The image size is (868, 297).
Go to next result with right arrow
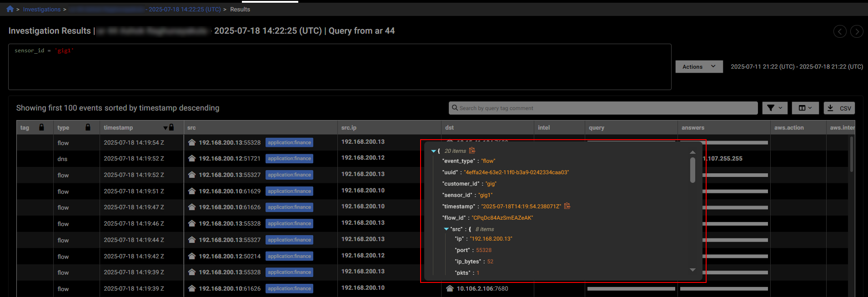(857, 31)
